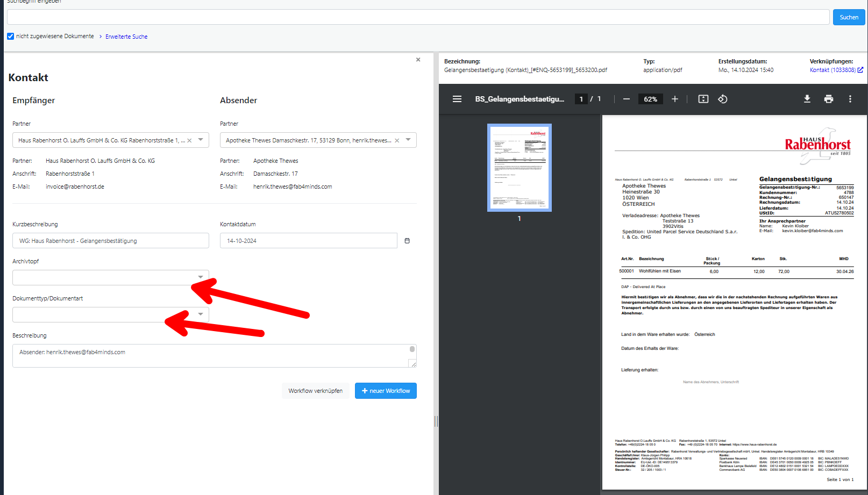Open the 'Erweiterte Suche' link
This screenshot has width=868, height=495.
point(126,37)
